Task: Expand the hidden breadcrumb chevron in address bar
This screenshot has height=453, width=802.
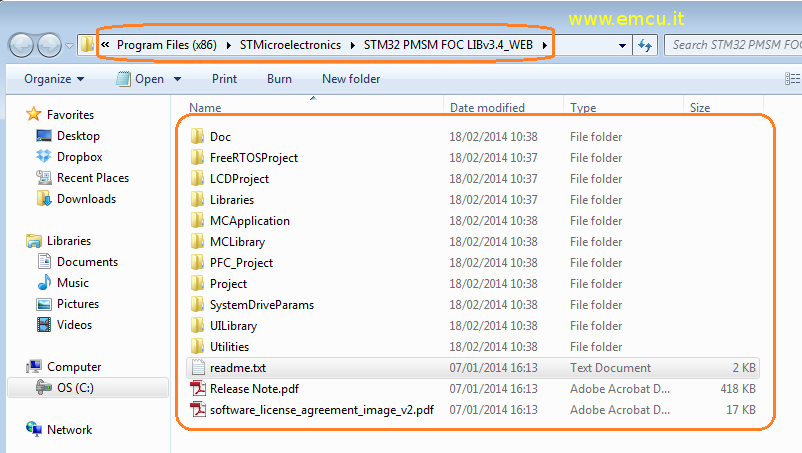Action: [x=105, y=44]
